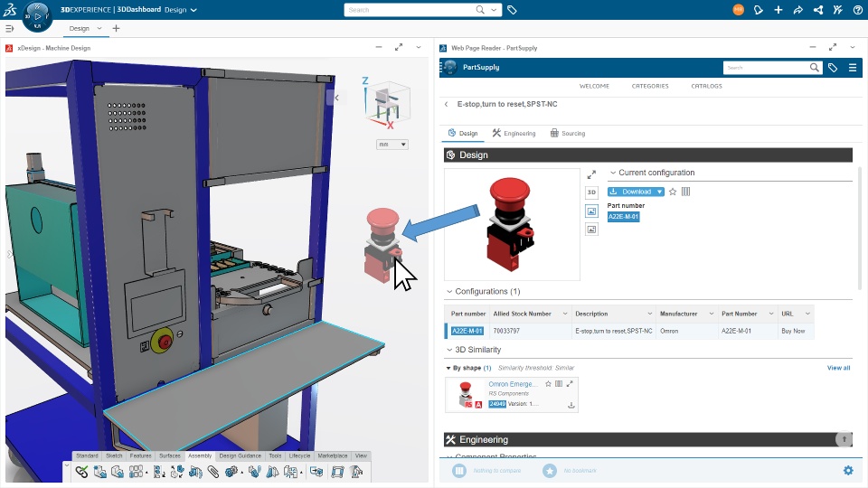
Task: Expand the Omron Emerge card
Action: [569, 383]
